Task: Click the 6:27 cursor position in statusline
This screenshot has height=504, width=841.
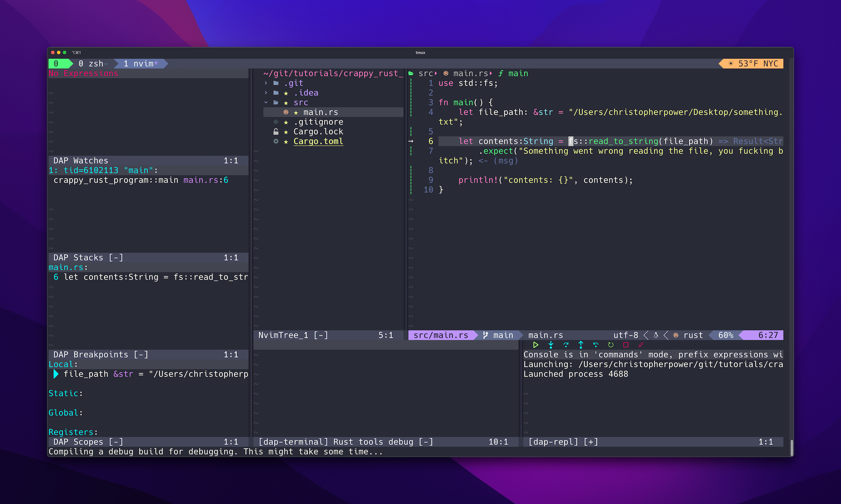Action: pos(768,336)
